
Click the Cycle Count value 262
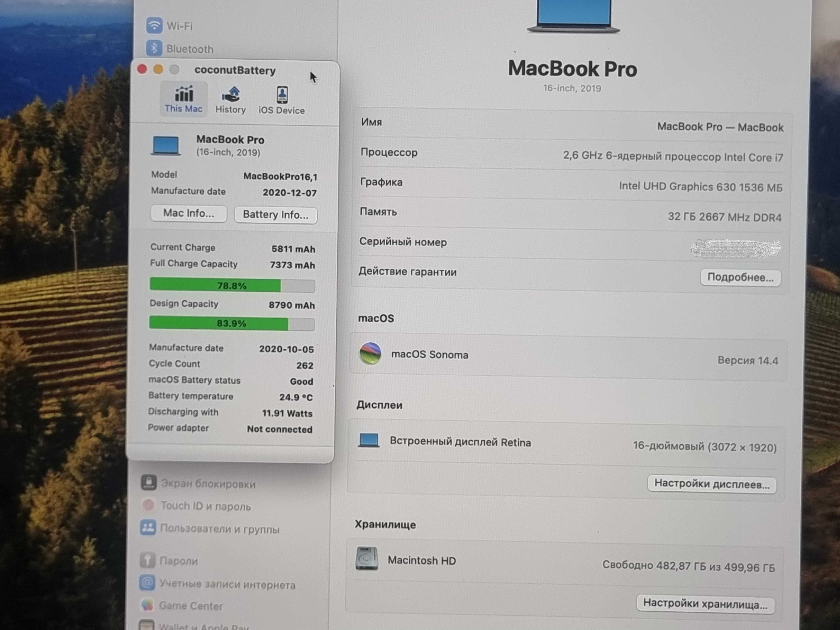[x=305, y=366]
